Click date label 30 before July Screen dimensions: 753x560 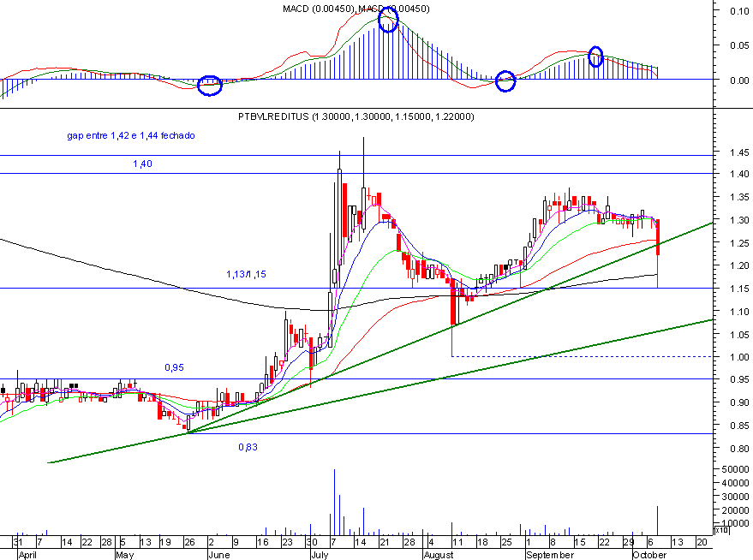(312, 542)
